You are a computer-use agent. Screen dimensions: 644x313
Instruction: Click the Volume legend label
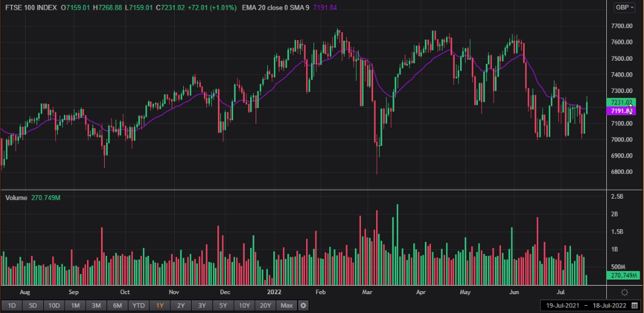(x=16, y=198)
